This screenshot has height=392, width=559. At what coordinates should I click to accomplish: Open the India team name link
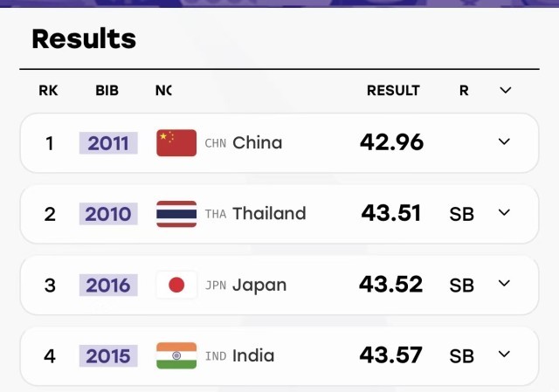tap(253, 355)
